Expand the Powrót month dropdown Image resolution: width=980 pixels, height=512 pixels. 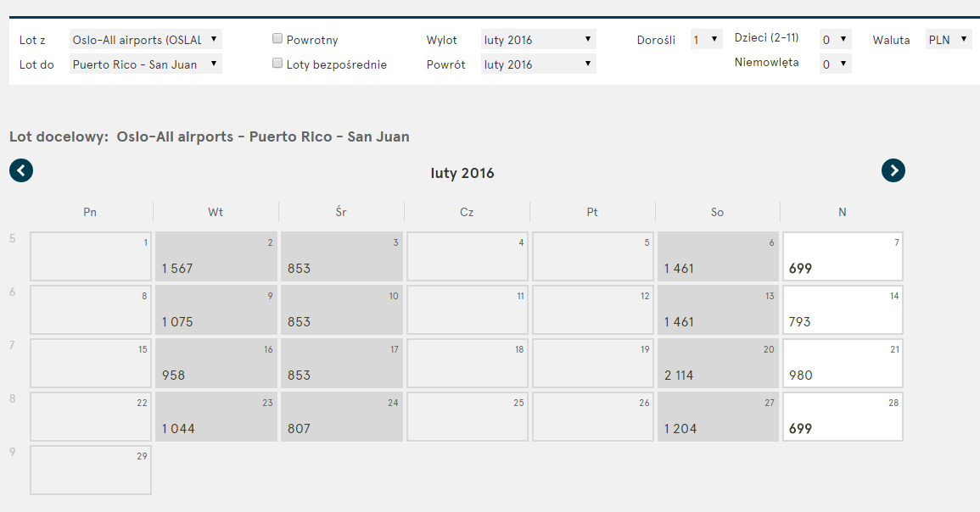pyautogui.click(x=538, y=64)
